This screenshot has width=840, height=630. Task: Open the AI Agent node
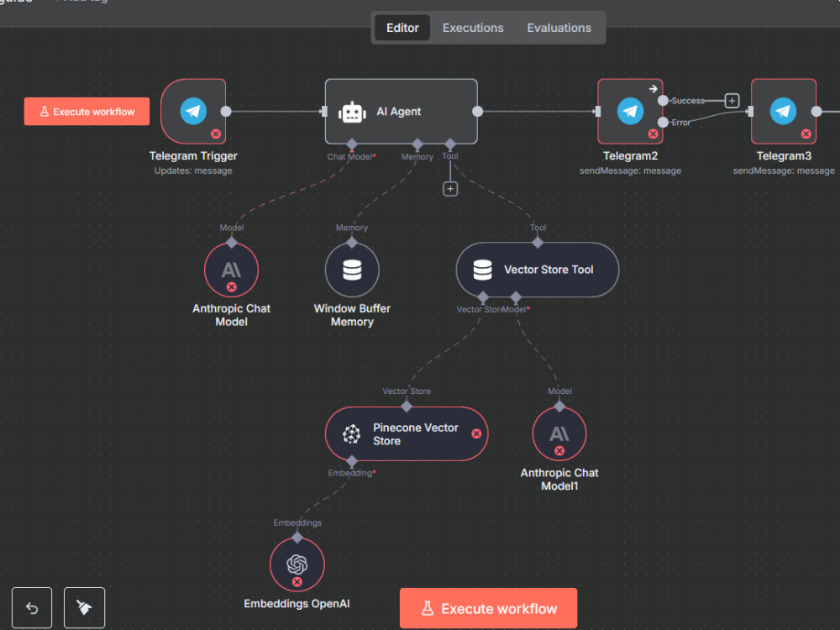402,112
